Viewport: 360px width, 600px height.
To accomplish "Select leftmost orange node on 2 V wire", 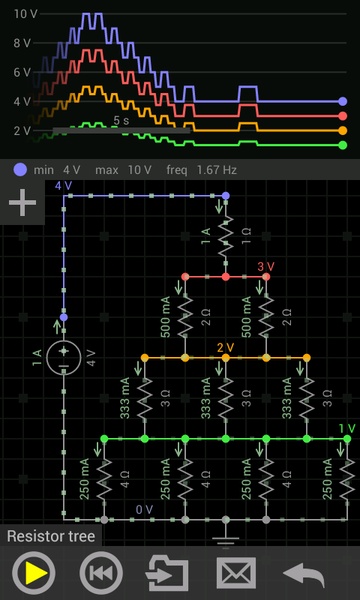I will coord(145,358).
